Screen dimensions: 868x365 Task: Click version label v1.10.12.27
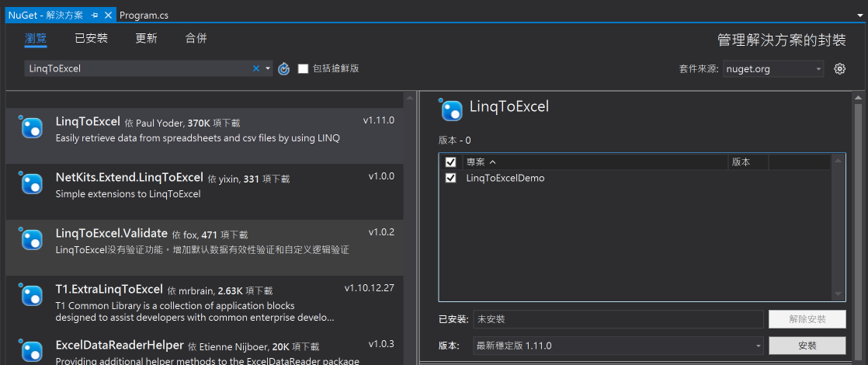pyautogui.click(x=370, y=288)
